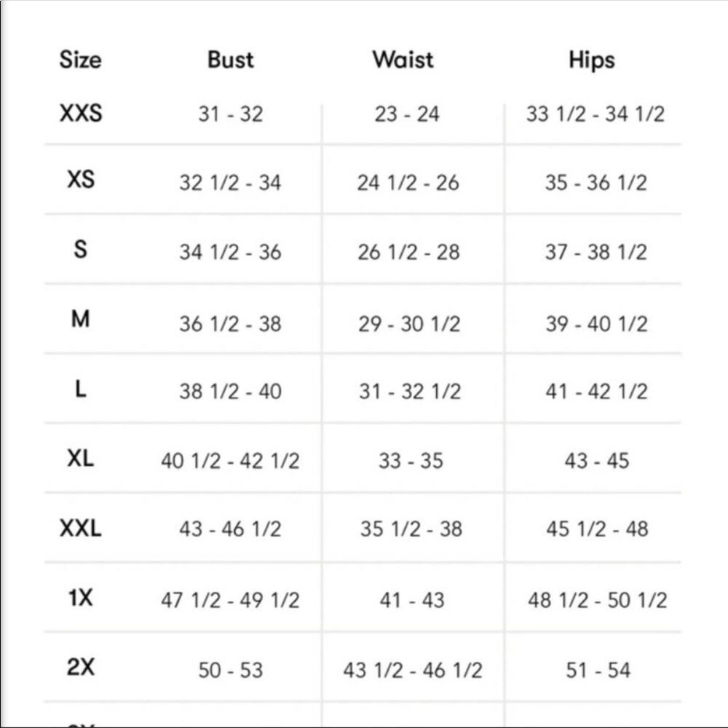Click waist measurement 43 1/2 - 46 1/2

point(413,670)
